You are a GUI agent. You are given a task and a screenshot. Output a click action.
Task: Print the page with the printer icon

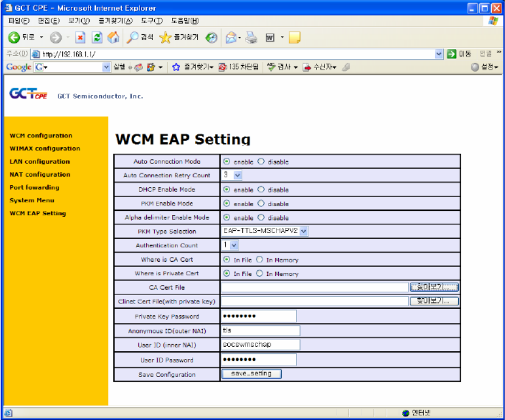coord(251,38)
